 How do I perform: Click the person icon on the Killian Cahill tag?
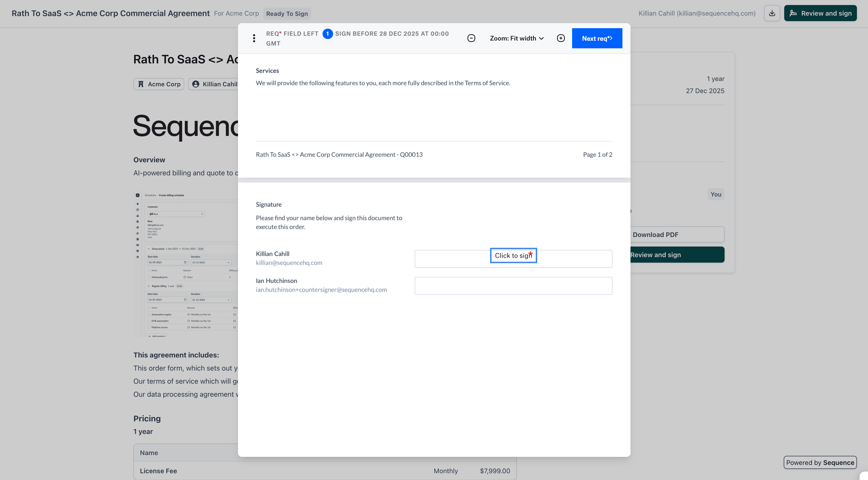pos(196,84)
